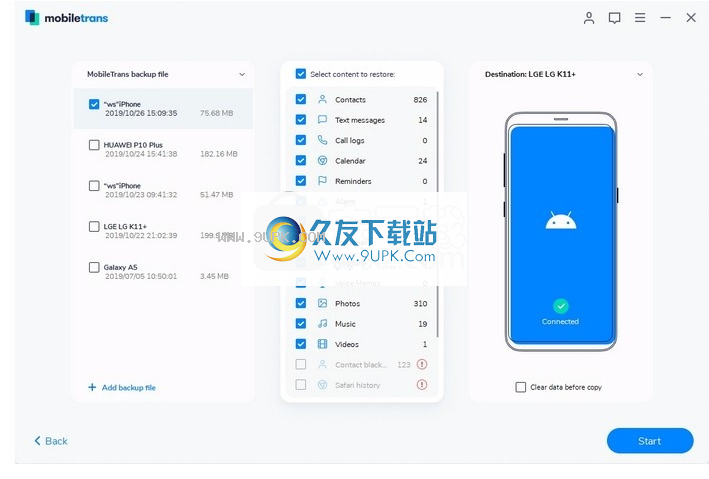Click the 182.16 MB size text
Viewport: 709px width, 479px height.
(219, 154)
